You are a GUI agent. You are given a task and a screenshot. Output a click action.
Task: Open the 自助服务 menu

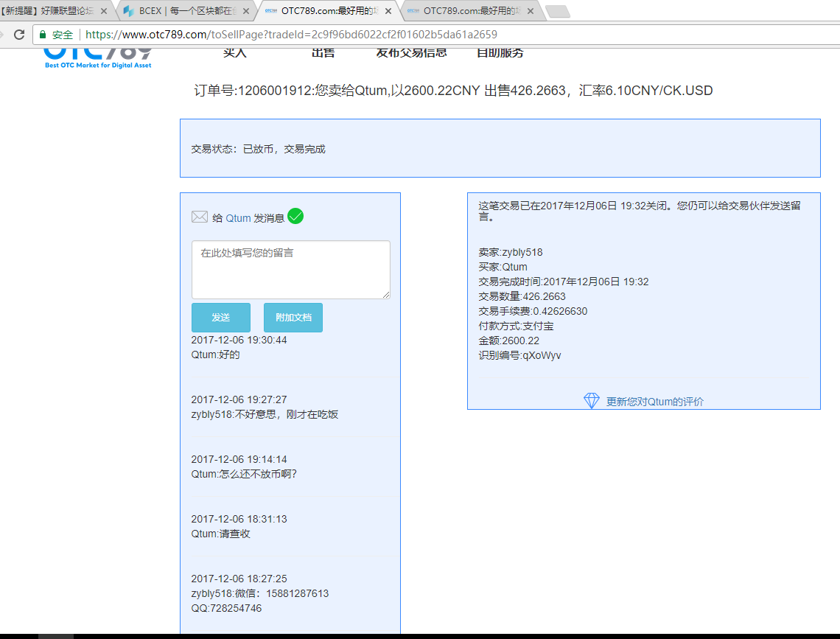[x=501, y=52]
